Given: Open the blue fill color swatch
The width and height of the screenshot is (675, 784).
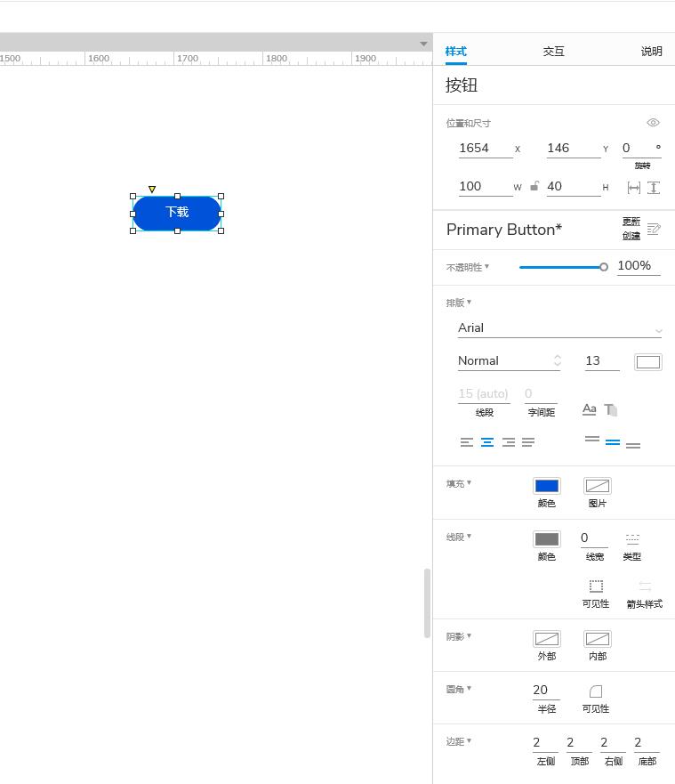Looking at the screenshot, I should (x=547, y=486).
